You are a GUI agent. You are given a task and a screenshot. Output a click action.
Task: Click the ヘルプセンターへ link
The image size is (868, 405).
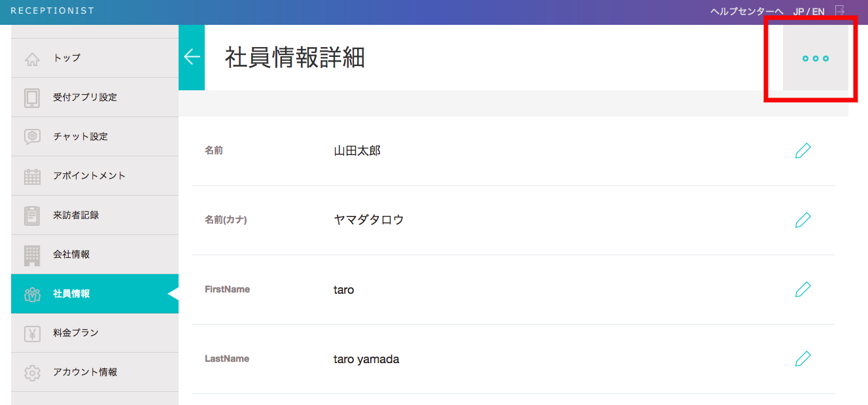(x=746, y=11)
